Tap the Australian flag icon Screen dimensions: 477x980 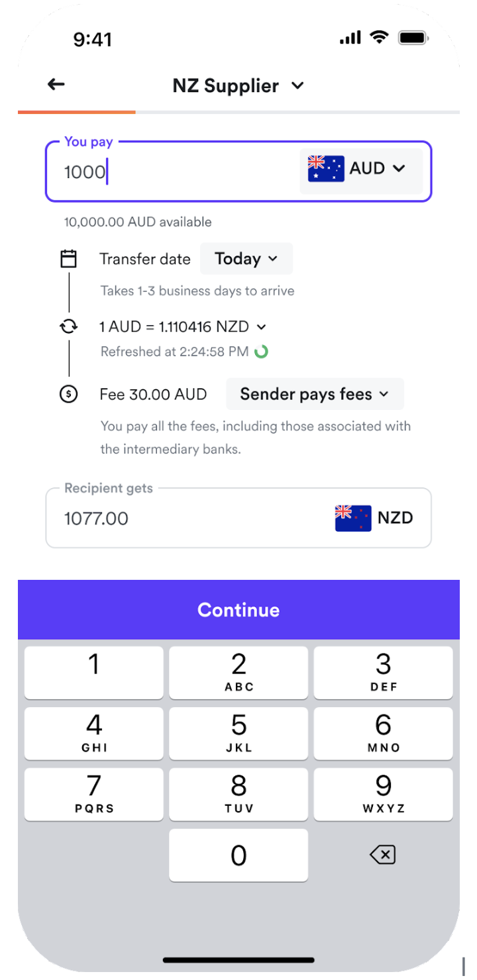point(326,169)
